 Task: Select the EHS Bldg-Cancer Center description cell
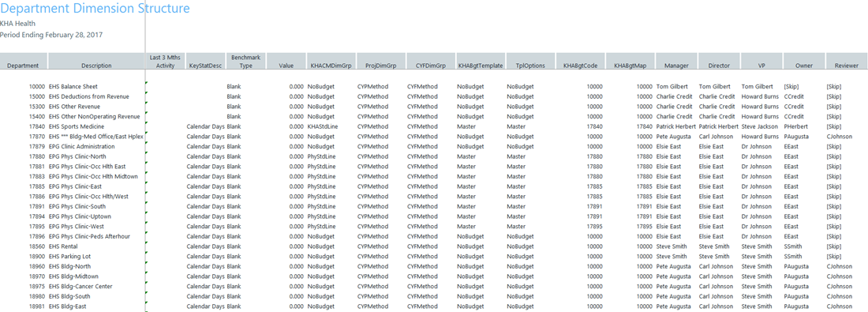coord(80,286)
